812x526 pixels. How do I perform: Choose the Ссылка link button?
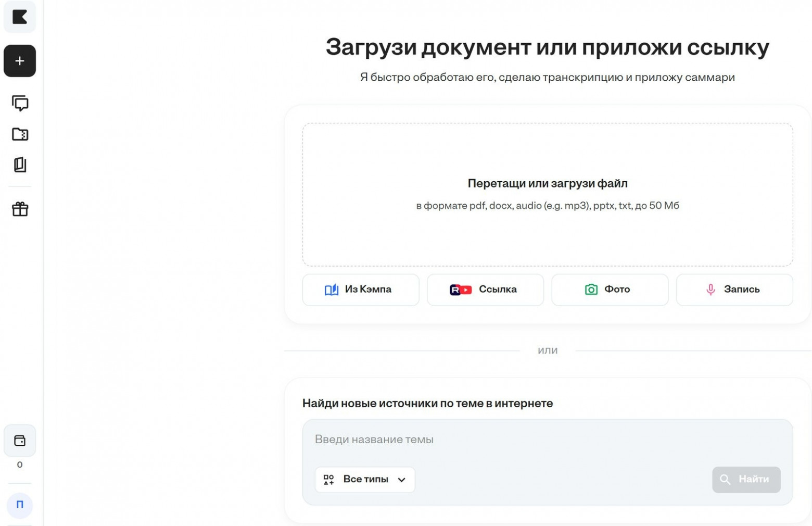pyautogui.click(x=485, y=290)
